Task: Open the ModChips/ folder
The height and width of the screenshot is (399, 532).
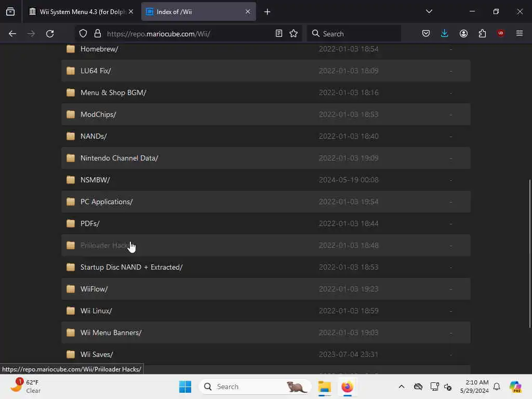Action: 98,114
